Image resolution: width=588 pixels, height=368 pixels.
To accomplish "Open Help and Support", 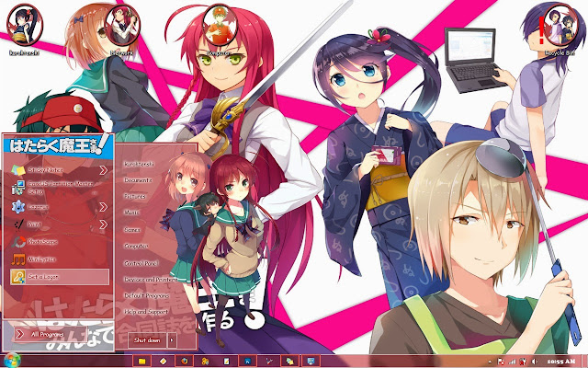I will 146,312.
